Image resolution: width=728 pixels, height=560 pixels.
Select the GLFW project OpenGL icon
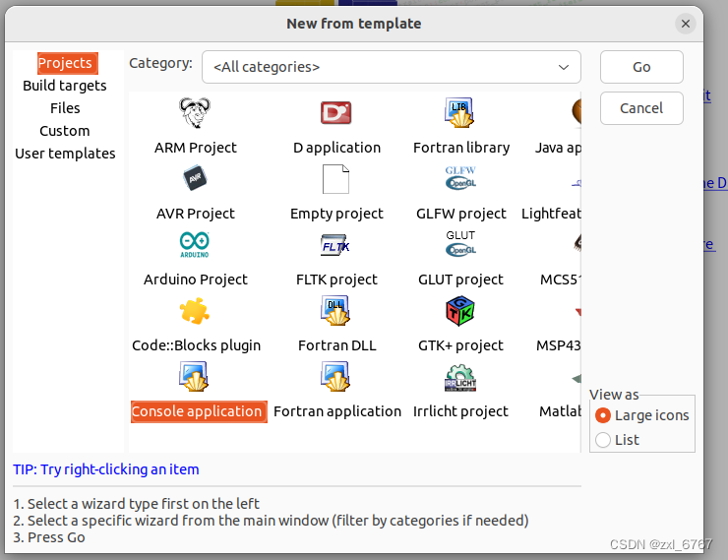click(x=460, y=178)
